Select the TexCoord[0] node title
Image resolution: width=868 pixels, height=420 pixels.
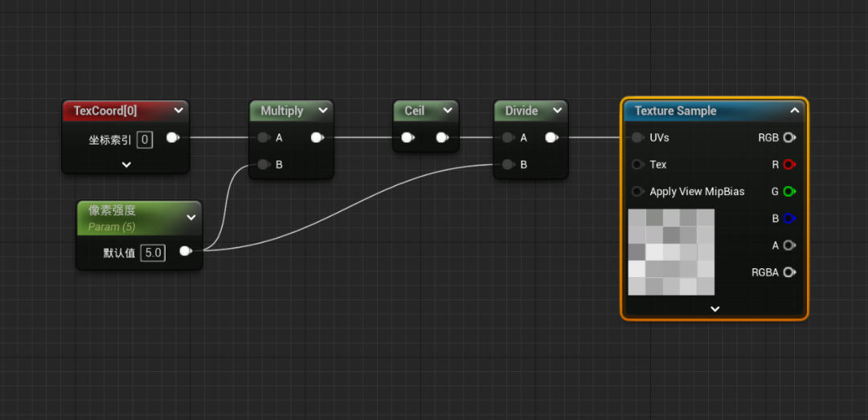click(x=105, y=111)
